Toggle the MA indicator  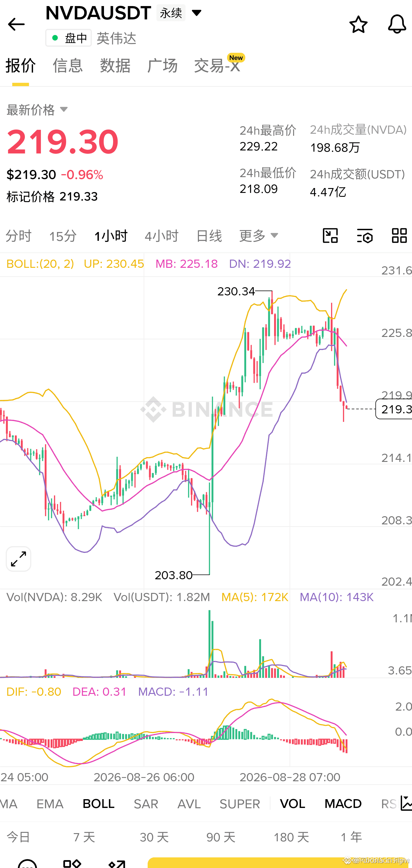(x=9, y=804)
